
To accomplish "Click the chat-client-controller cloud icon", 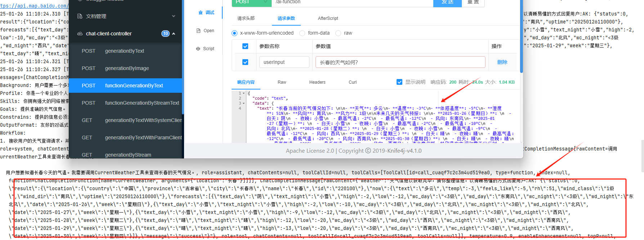I will [x=80, y=34].
